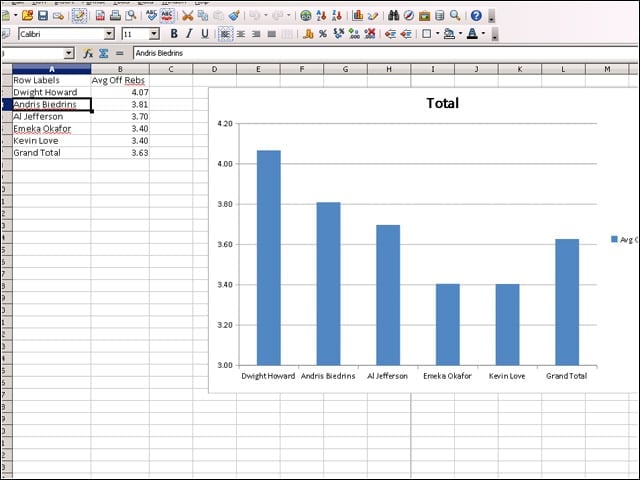Screen dimensions: 640x480
Task: Sort Ascending A to Z
Action: [x=321, y=16]
